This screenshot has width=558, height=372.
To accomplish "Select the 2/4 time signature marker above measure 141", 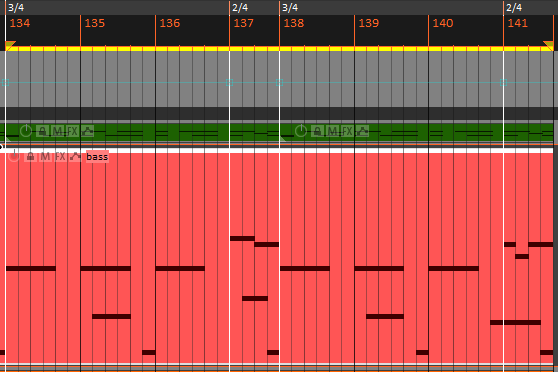I will point(514,7).
